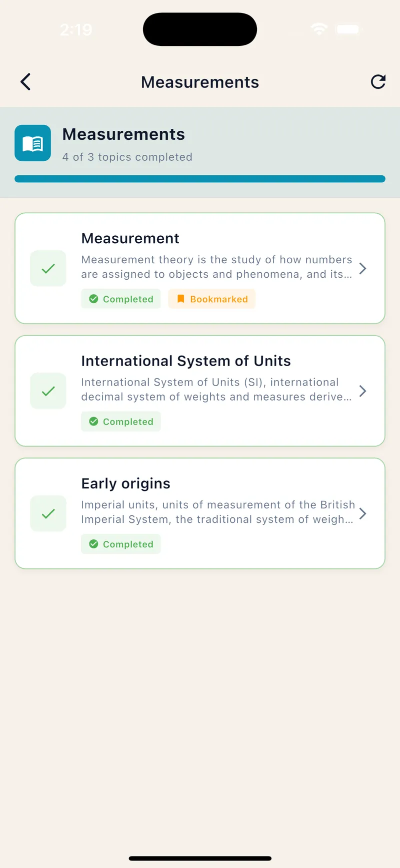400x868 pixels.
Task: Toggle the Measurement topic checkmark box
Action: pyautogui.click(x=48, y=269)
